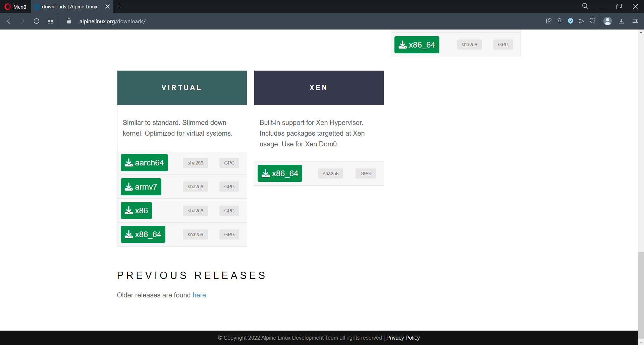644x345 pixels.
Task: Open sha256 in the top card row
Action: coord(469,45)
